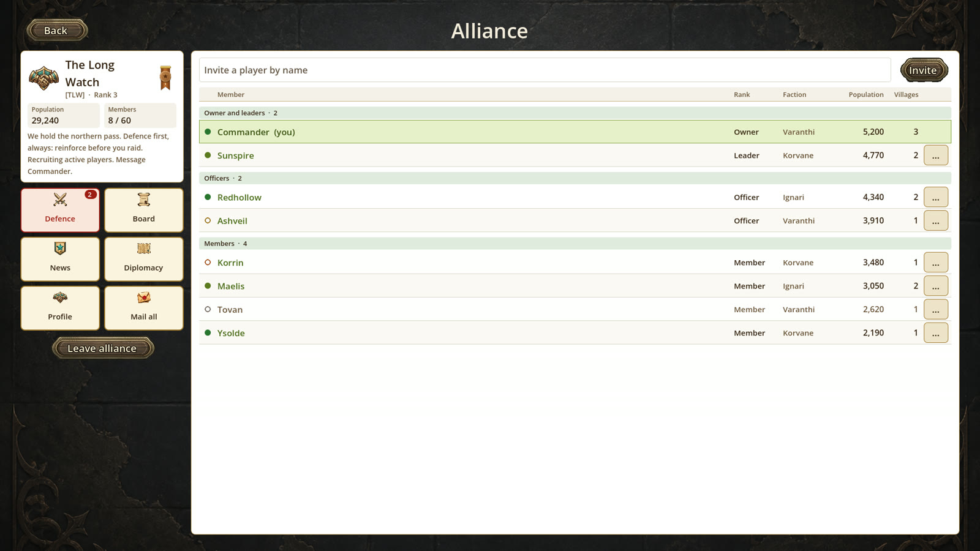
Task: Open options menu for Ysolde
Action: pyautogui.click(x=936, y=332)
